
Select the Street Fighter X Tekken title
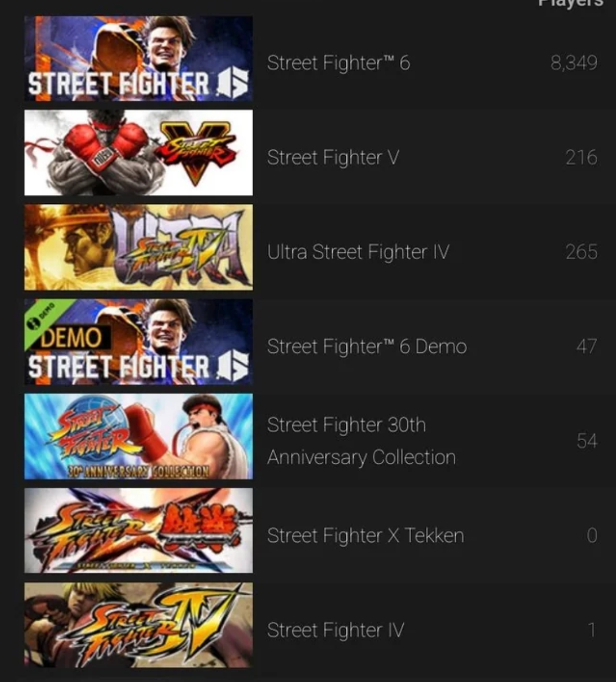[365, 536]
